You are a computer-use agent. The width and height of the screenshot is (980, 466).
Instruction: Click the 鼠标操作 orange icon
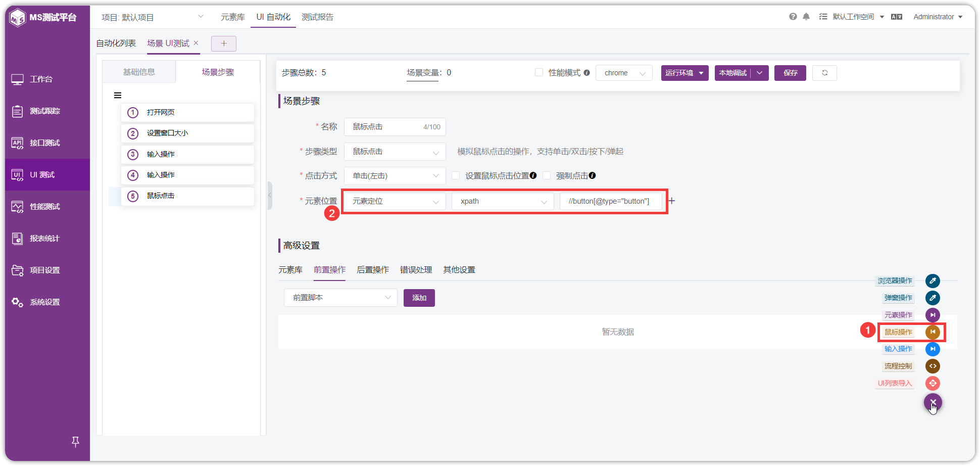click(933, 332)
